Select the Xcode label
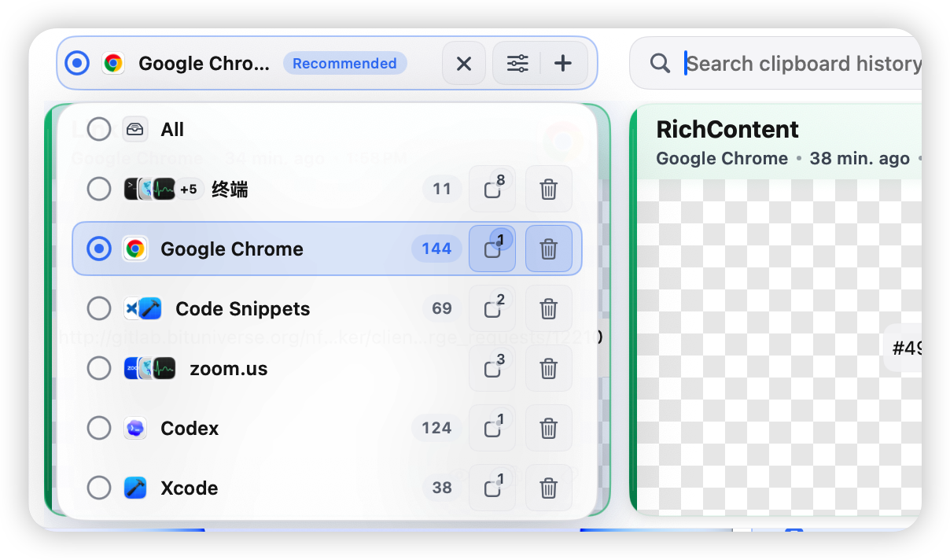Image resolution: width=950 pixels, height=560 pixels. (x=190, y=488)
